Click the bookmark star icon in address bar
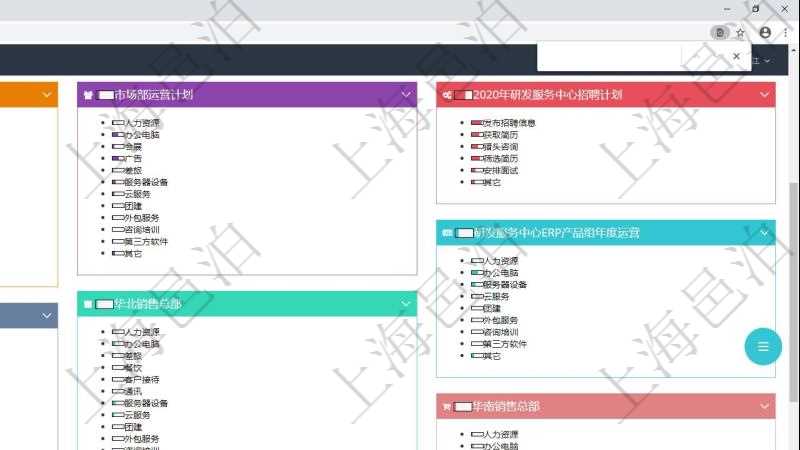The image size is (800, 450). coord(740,32)
